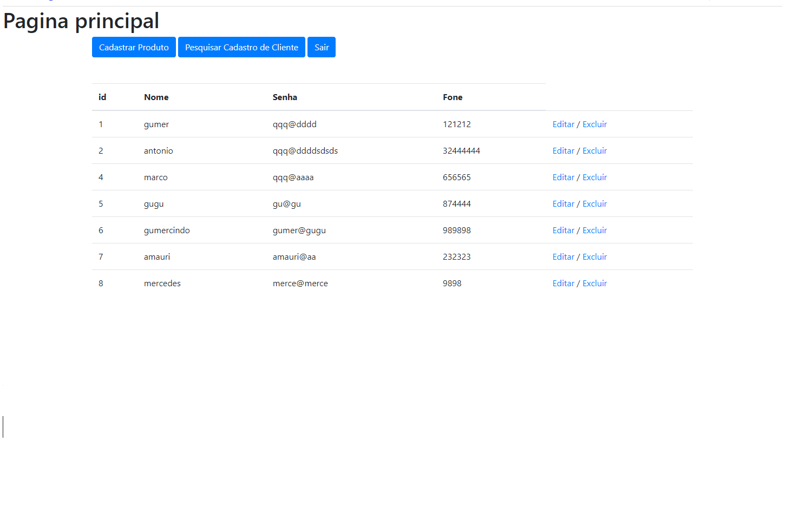
Task: Select the Pagina principal heading
Action: 81,21
